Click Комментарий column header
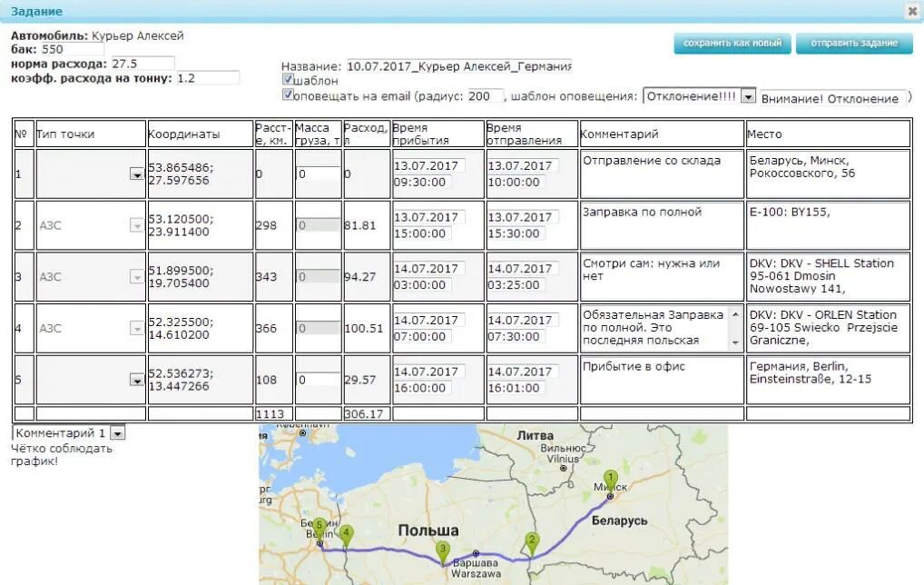 pyautogui.click(x=619, y=134)
